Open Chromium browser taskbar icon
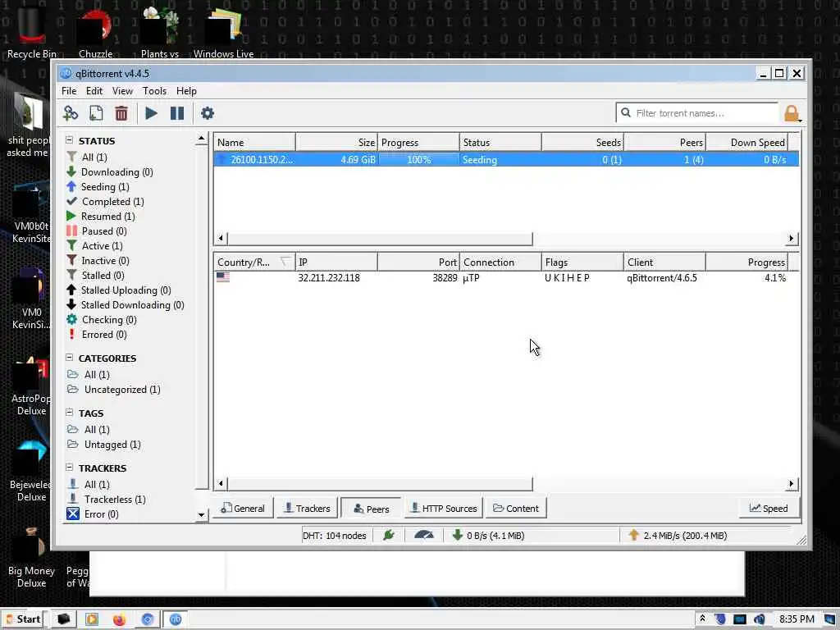This screenshot has width=840, height=630. coord(148,619)
